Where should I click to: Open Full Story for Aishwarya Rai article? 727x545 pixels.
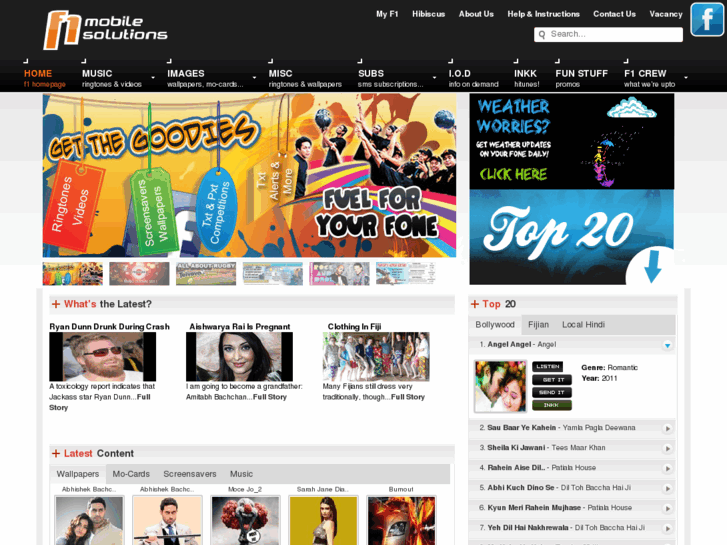point(270,397)
